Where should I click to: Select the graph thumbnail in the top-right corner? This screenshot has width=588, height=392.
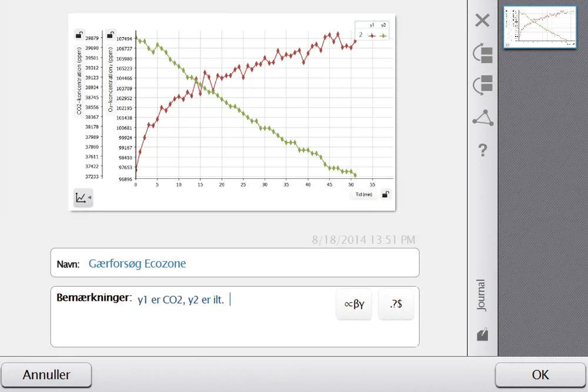click(x=539, y=27)
